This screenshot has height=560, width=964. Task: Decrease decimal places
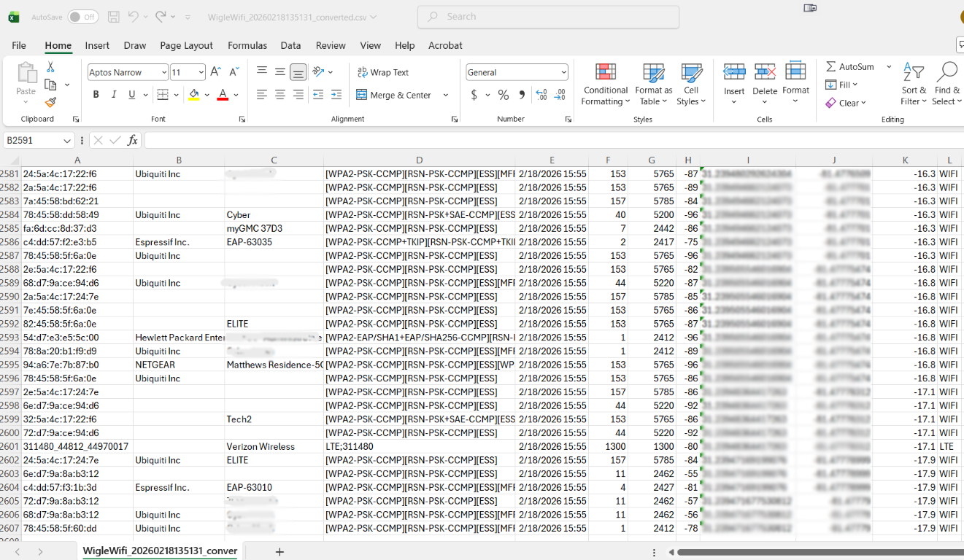point(560,95)
